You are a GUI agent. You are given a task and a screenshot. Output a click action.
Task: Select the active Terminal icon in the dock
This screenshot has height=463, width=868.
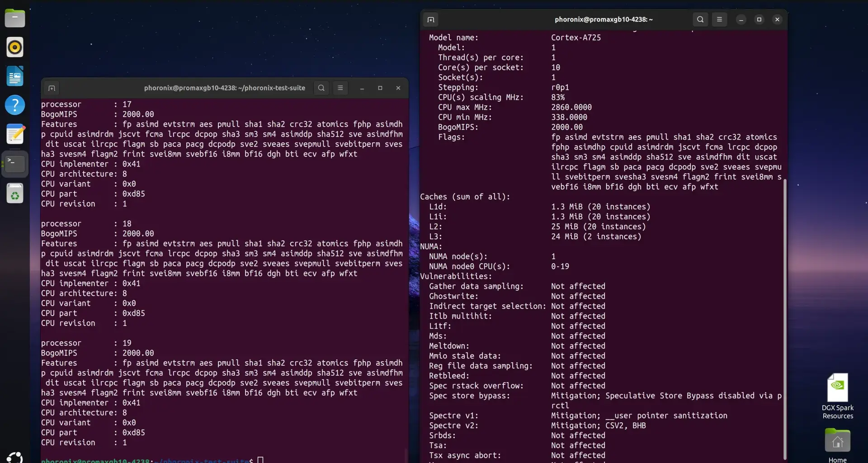15,164
